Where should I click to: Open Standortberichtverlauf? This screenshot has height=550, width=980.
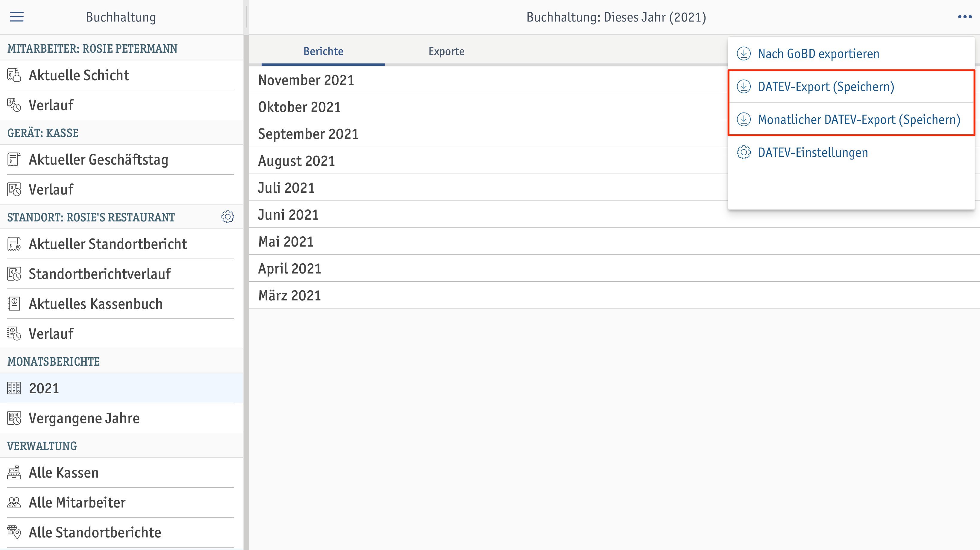121,274
